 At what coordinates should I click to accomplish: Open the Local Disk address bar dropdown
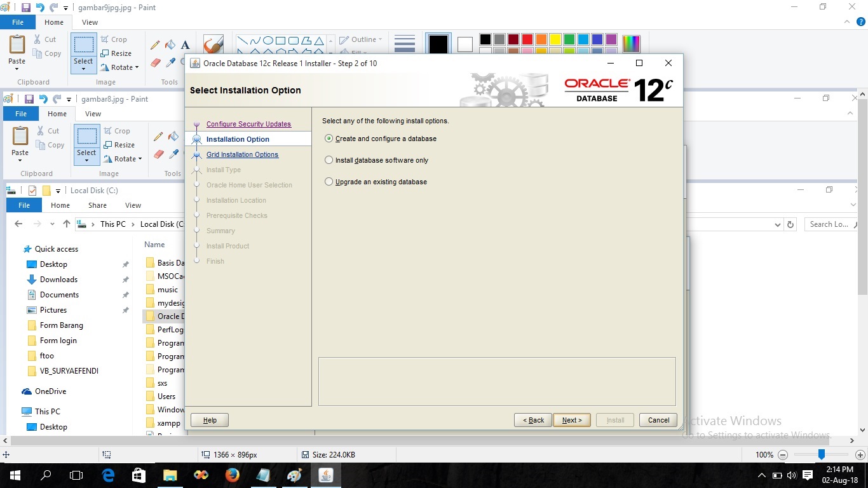click(x=777, y=224)
